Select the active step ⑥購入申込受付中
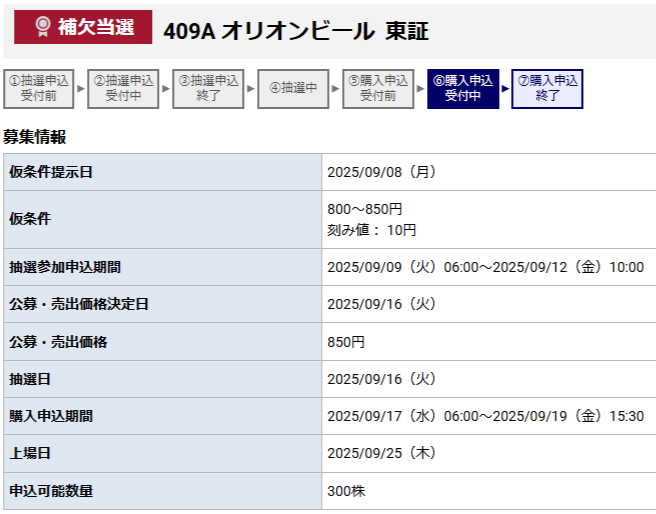 tap(463, 89)
